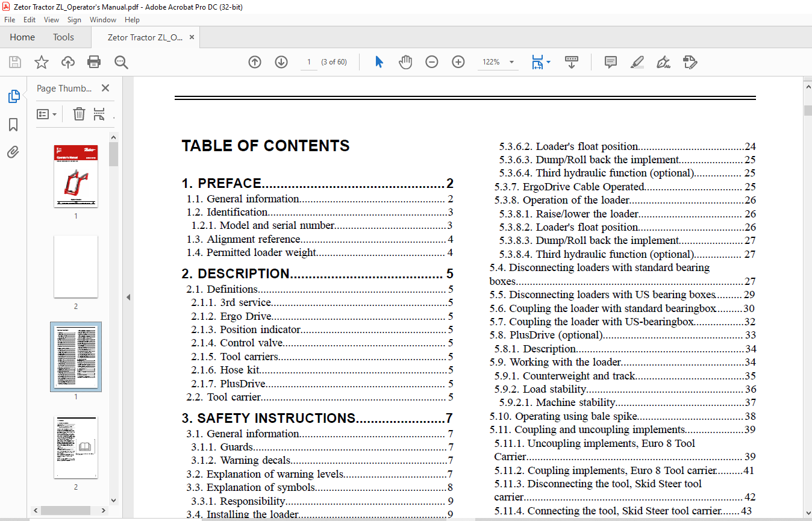This screenshot has width=812, height=521.
Task: Bookmark the file with the star icon
Action: [x=41, y=62]
